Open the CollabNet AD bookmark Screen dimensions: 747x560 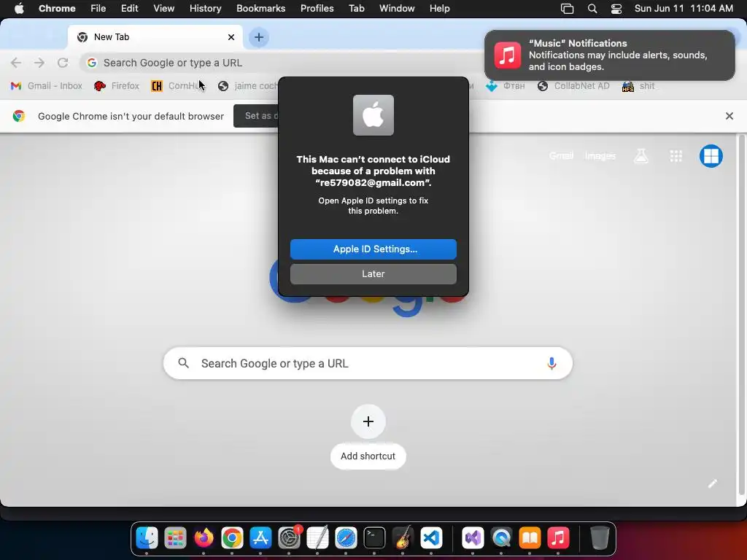[573, 86]
